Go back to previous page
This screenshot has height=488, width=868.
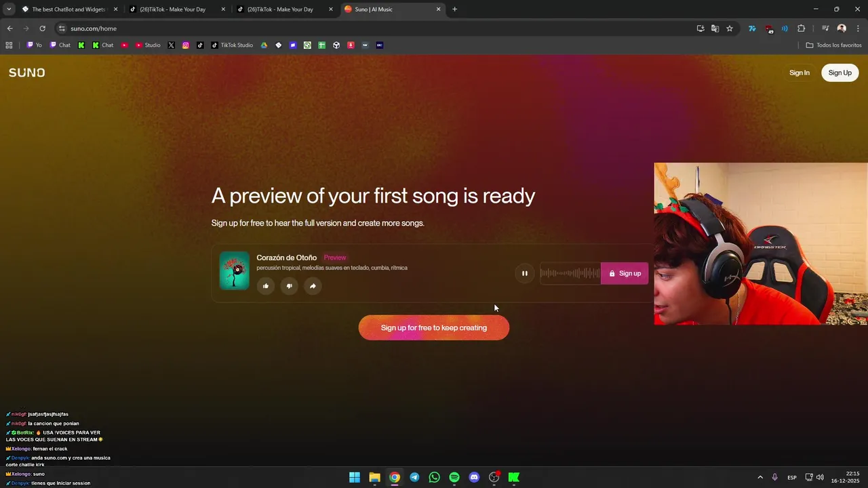(9, 28)
